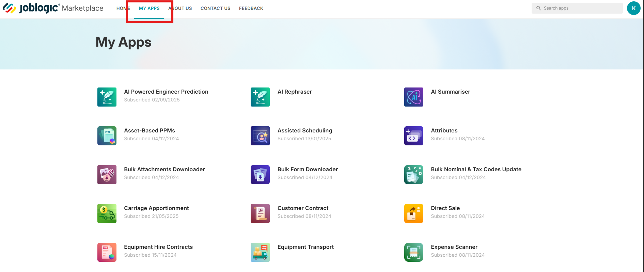The height and width of the screenshot is (272, 644).
Task: Open the AI Rephraser title link
Action: pos(295,92)
